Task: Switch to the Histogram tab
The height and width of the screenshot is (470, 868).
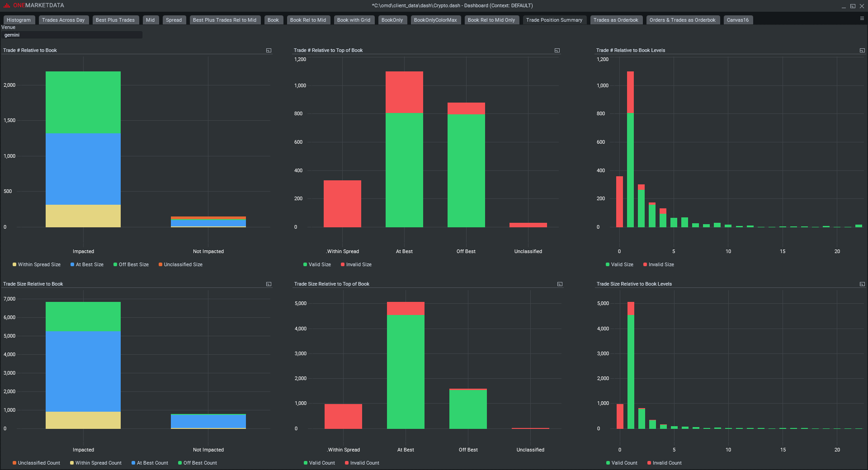Action: click(19, 20)
